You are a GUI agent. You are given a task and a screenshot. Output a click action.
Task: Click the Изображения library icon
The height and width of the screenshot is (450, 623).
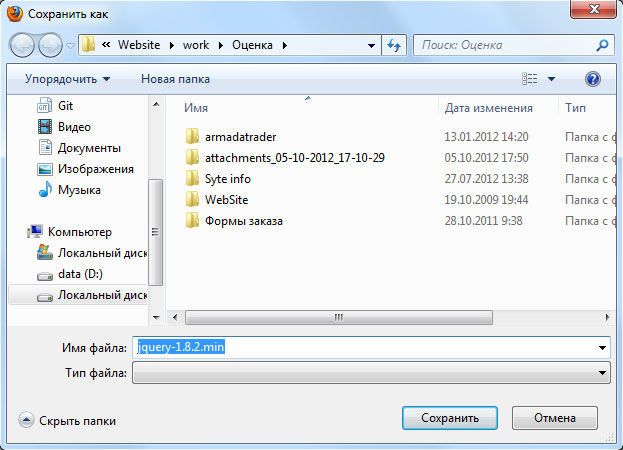[x=45, y=169]
